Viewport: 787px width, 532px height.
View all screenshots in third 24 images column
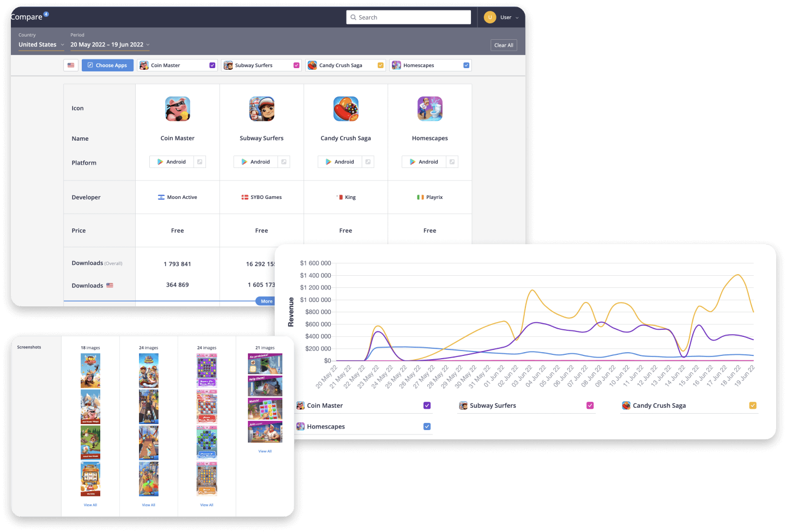click(207, 505)
